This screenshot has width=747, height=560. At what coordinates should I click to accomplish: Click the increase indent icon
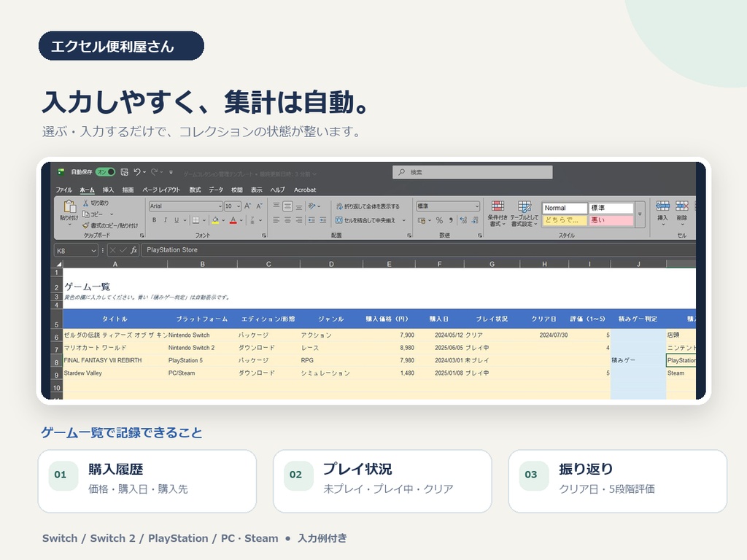323,220
